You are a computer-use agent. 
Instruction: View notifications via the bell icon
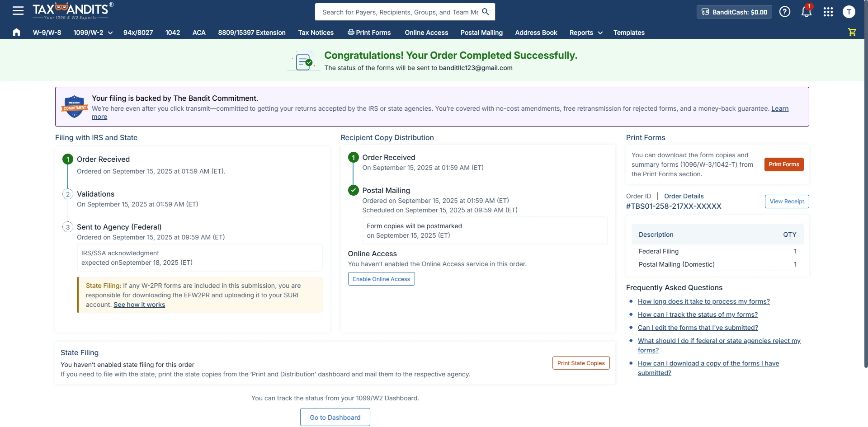coord(807,12)
